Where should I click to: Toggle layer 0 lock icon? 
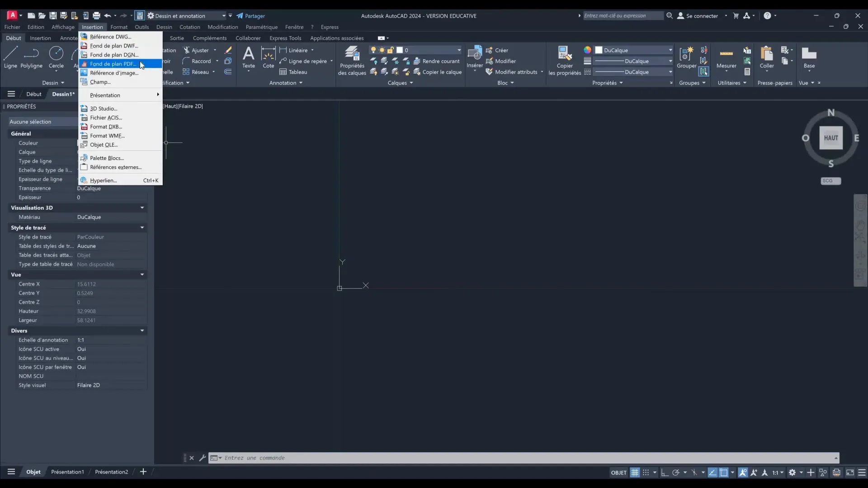(391, 50)
